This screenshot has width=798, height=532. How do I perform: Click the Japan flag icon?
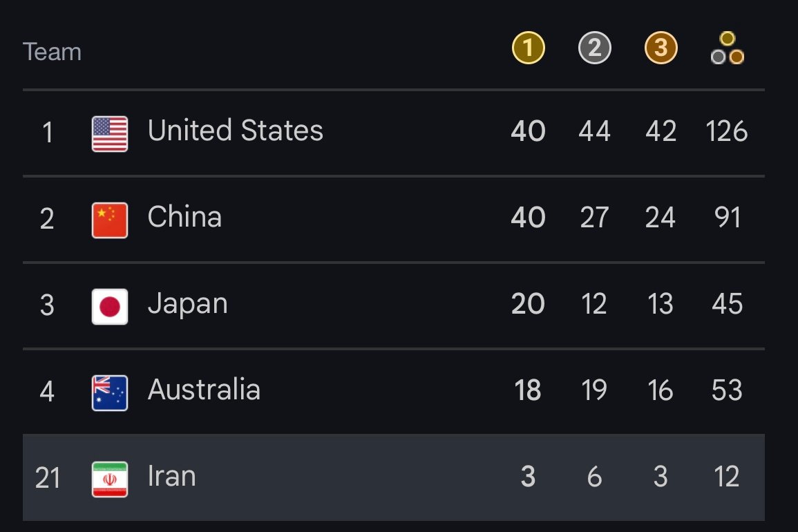click(109, 307)
